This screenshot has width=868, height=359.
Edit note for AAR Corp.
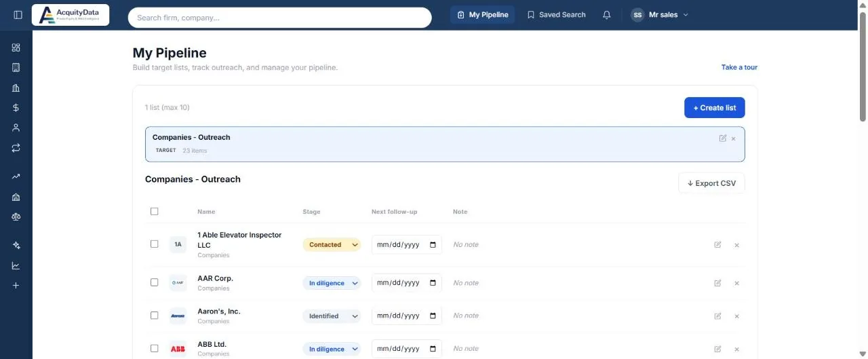(717, 283)
